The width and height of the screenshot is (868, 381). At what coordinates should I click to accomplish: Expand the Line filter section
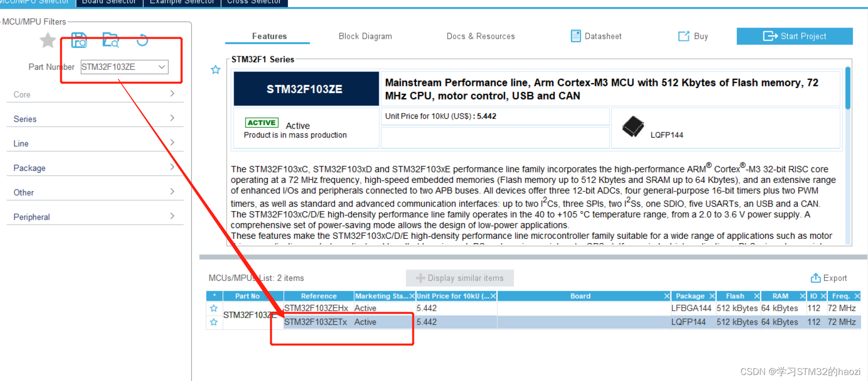pyautogui.click(x=95, y=143)
